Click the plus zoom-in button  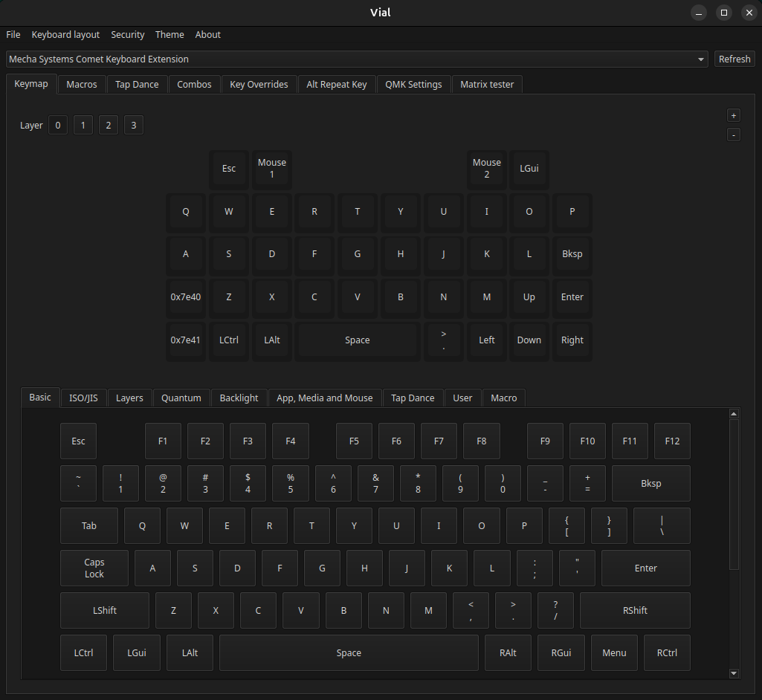click(733, 115)
